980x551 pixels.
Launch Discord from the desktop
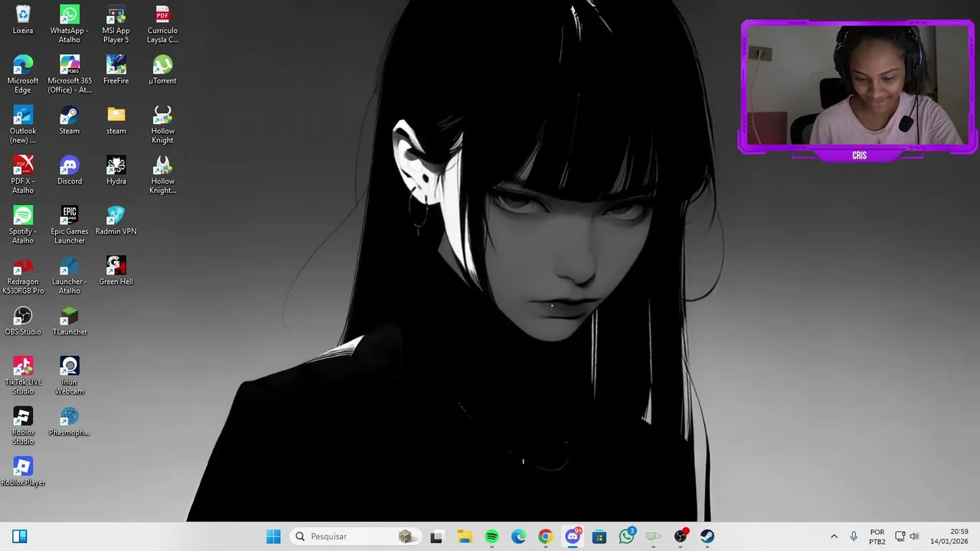point(70,170)
